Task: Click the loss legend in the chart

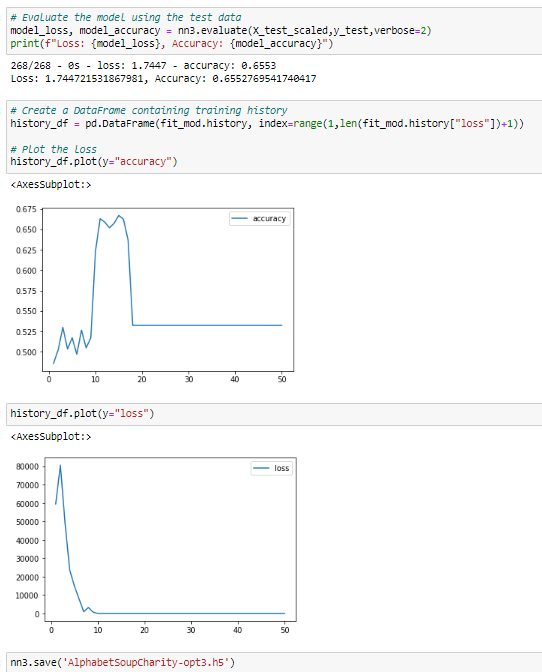Action: (x=272, y=468)
